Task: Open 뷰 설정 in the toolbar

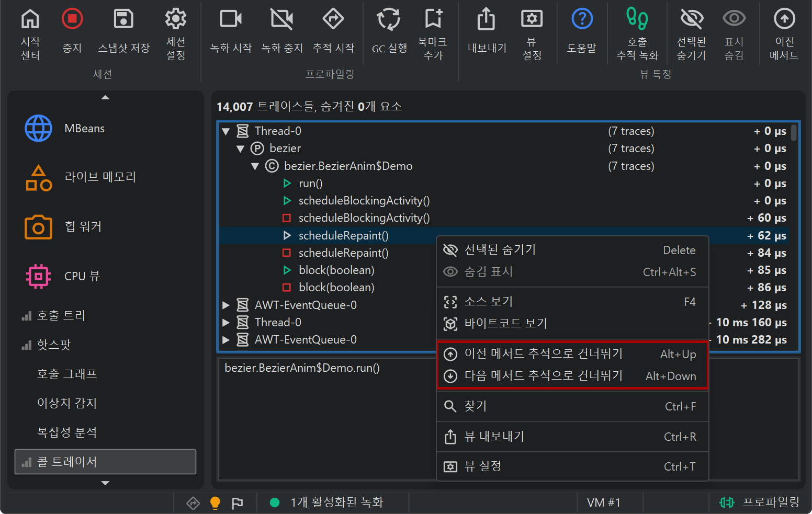Action: [532, 33]
